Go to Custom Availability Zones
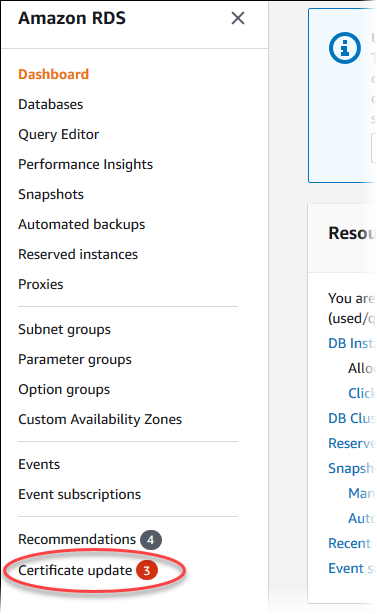The height and width of the screenshot is (614, 377). [x=100, y=419]
